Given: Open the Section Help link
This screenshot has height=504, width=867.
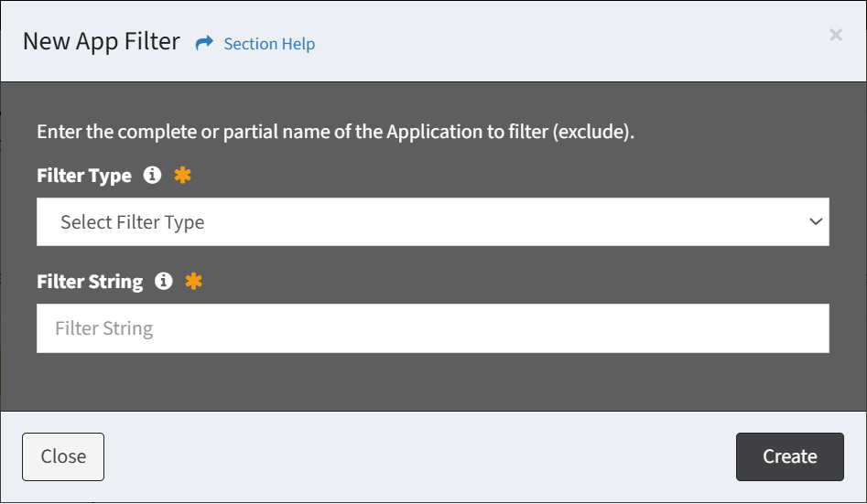Looking at the screenshot, I should [269, 44].
